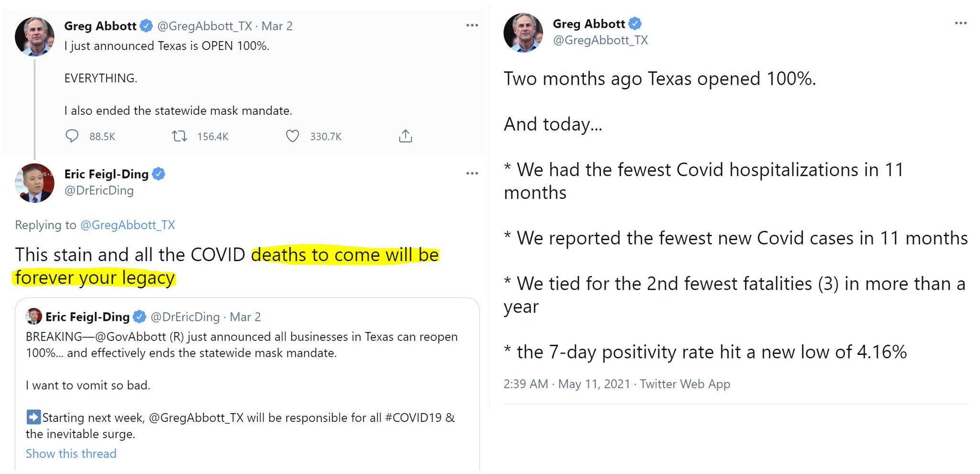
Task: Retweet Abbott's Texas is OPEN tweet
Action: [x=179, y=136]
